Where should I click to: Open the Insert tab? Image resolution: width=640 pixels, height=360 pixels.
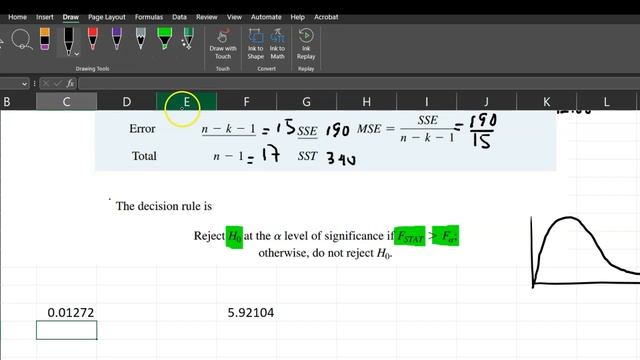pos(44,17)
